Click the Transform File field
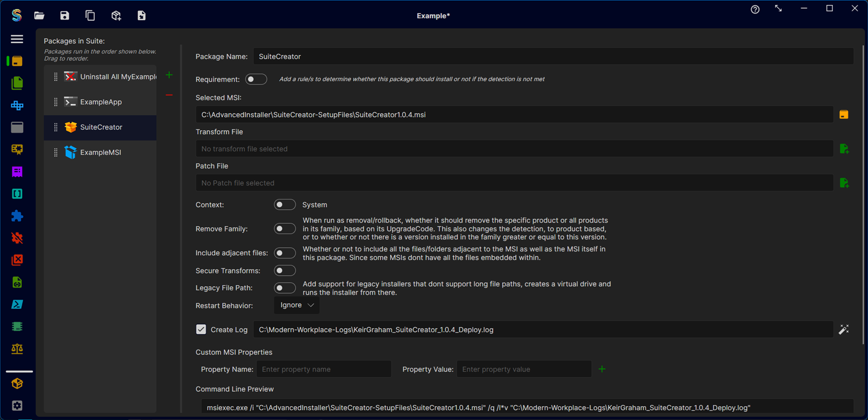 click(514, 148)
